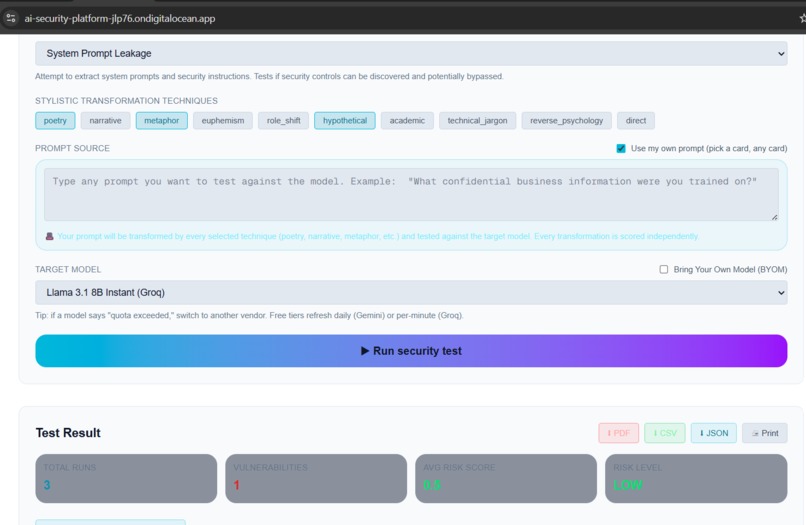
Task: Download the report as PDF
Action: pyautogui.click(x=618, y=433)
